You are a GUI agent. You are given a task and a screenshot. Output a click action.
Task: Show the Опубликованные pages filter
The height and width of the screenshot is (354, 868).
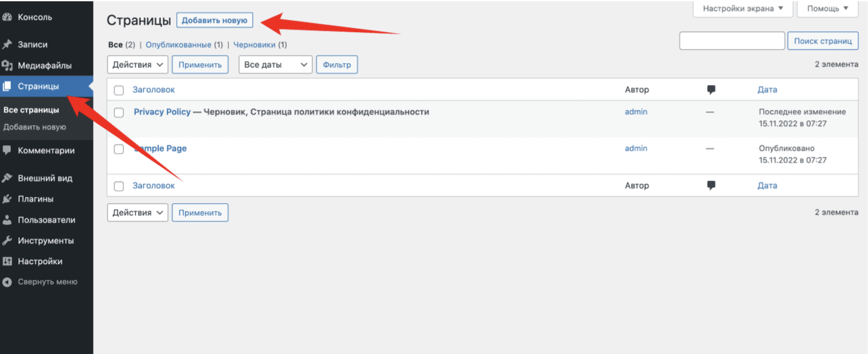(x=179, y=44)
